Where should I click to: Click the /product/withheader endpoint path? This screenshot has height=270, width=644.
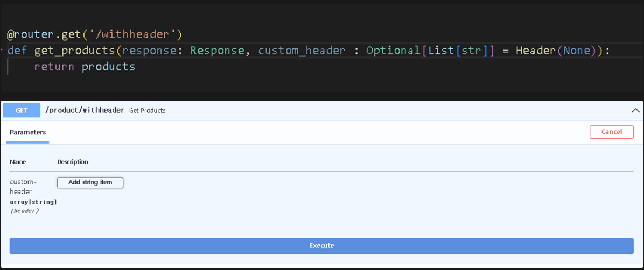[x=85, y=110]
